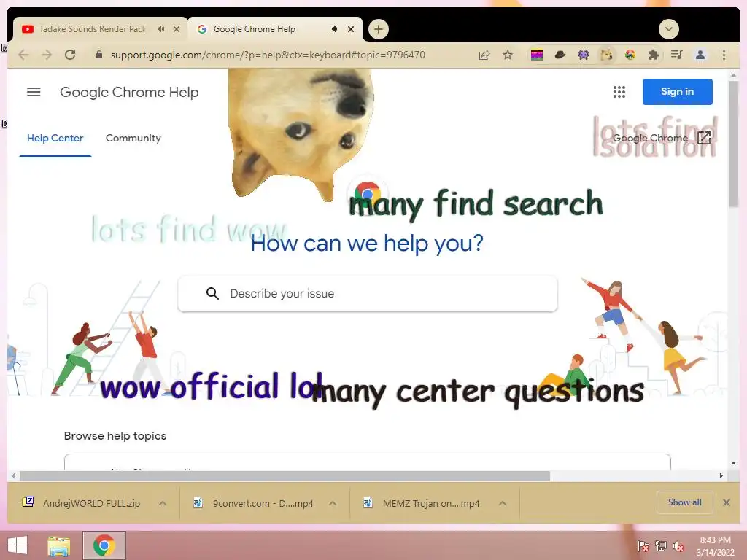747x560 pixels.
Task: Open Action Center flag tray icon
Action: (643, 546)
